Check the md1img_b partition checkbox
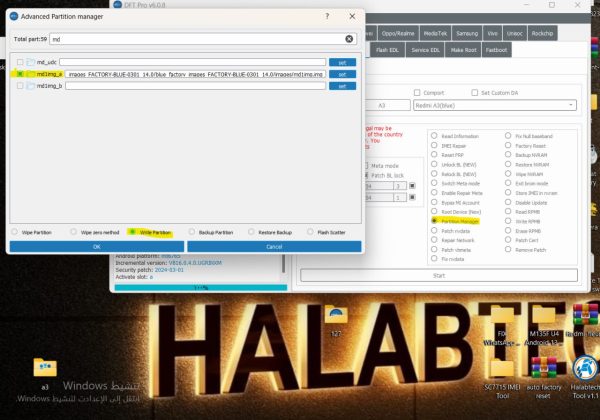Viewport: 600px width, 420px height. coord(20,86)
